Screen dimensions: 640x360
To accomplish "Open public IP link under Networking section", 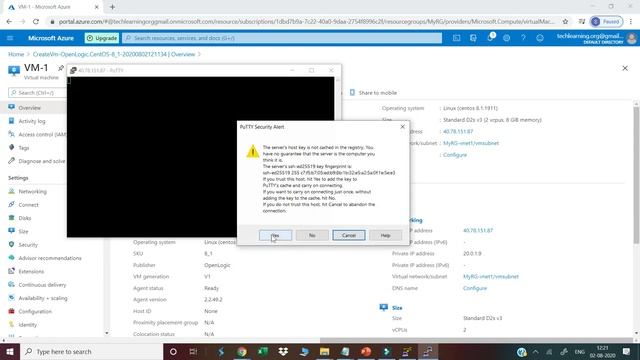I will click(478, 231).
